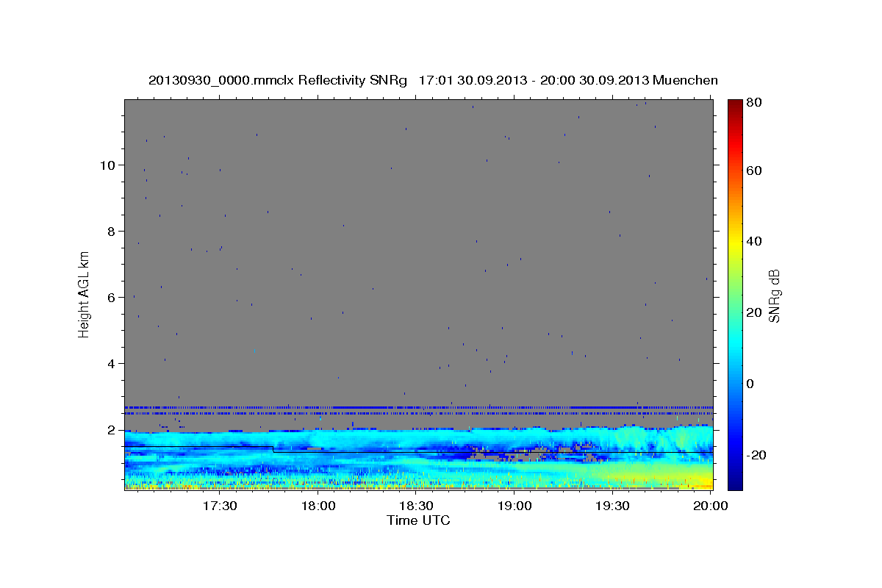
Task: Click the height tick label 10
Action: tap(107, 165)
